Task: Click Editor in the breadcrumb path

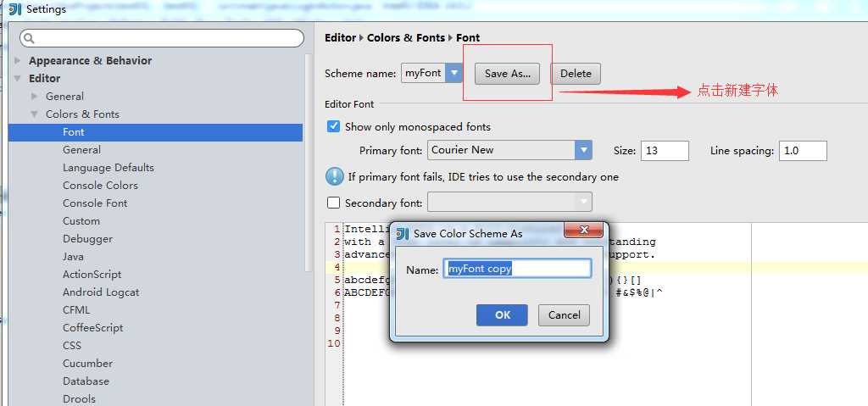Action: (340, 37)
